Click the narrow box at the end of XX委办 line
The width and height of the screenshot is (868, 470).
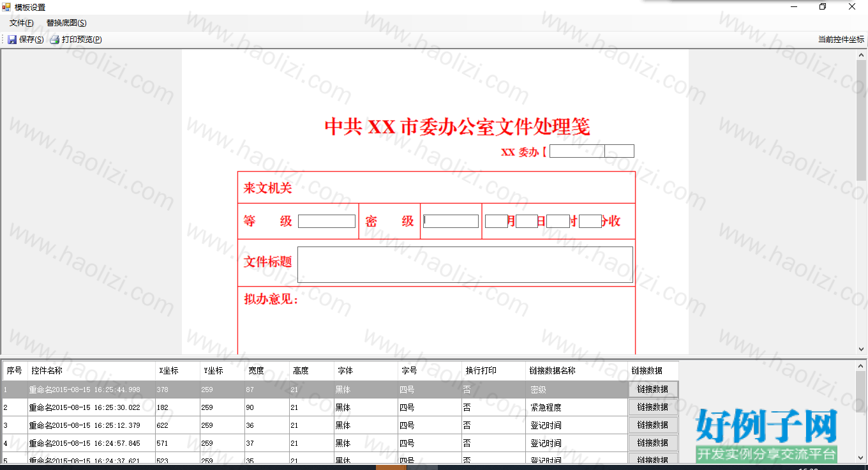(x=620, y=151)
